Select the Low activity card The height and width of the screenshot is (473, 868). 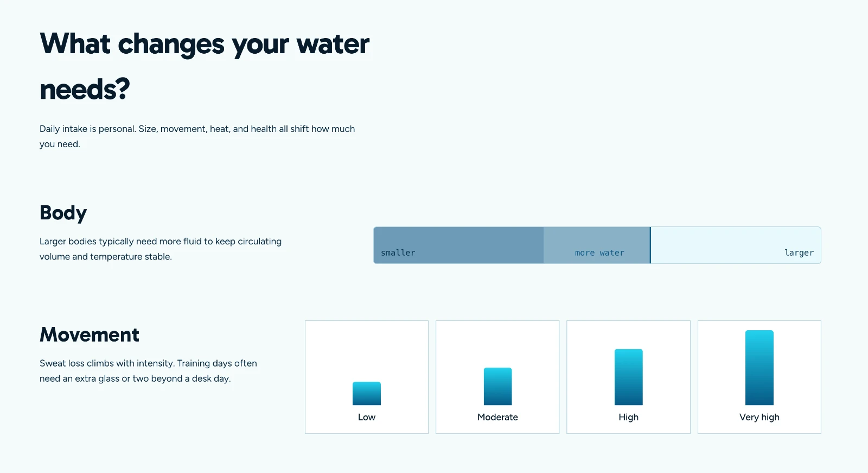click(x=367, y=377)
